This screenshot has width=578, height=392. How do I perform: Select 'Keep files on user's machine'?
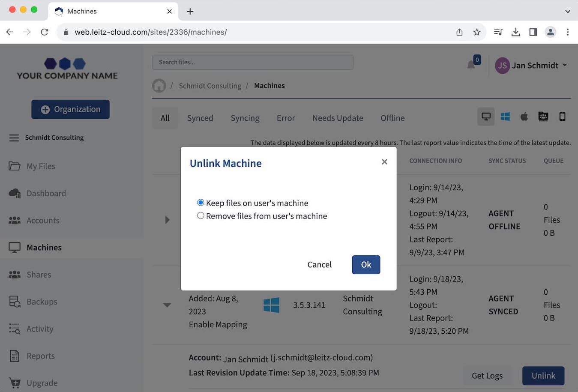click(201, 203)
